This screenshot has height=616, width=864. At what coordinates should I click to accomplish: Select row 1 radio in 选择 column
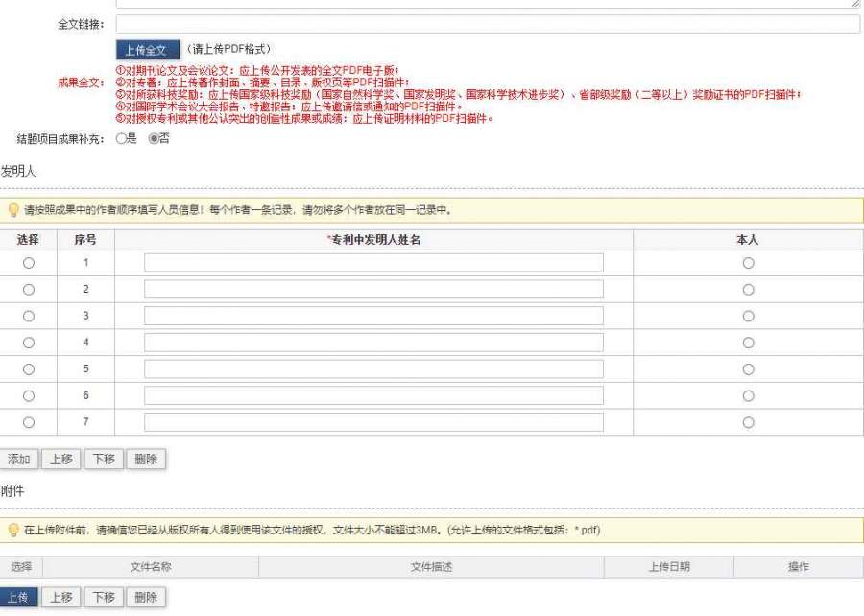(29, 263)
